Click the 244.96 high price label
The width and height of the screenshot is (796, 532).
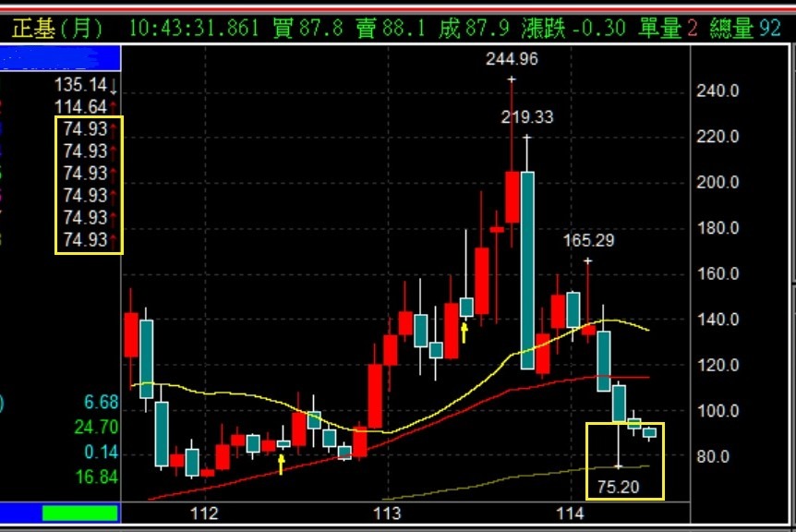tap(512, 59)
